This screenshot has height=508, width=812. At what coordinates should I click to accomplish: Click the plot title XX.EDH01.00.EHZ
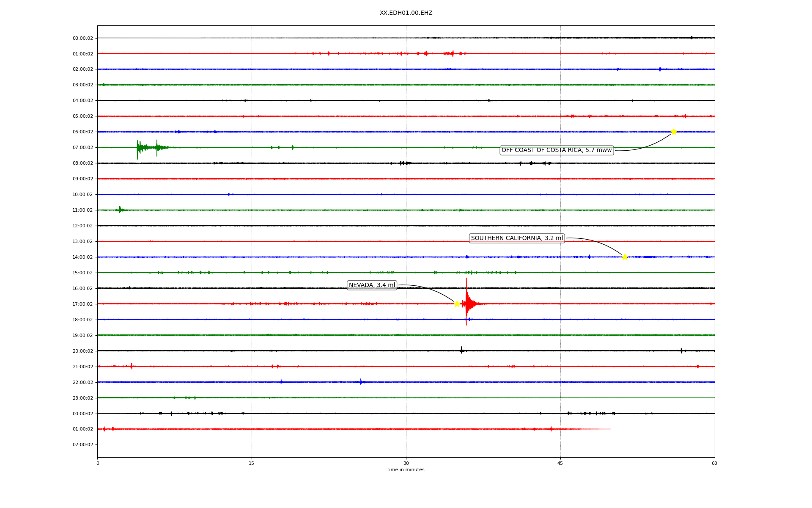(406, 13)
